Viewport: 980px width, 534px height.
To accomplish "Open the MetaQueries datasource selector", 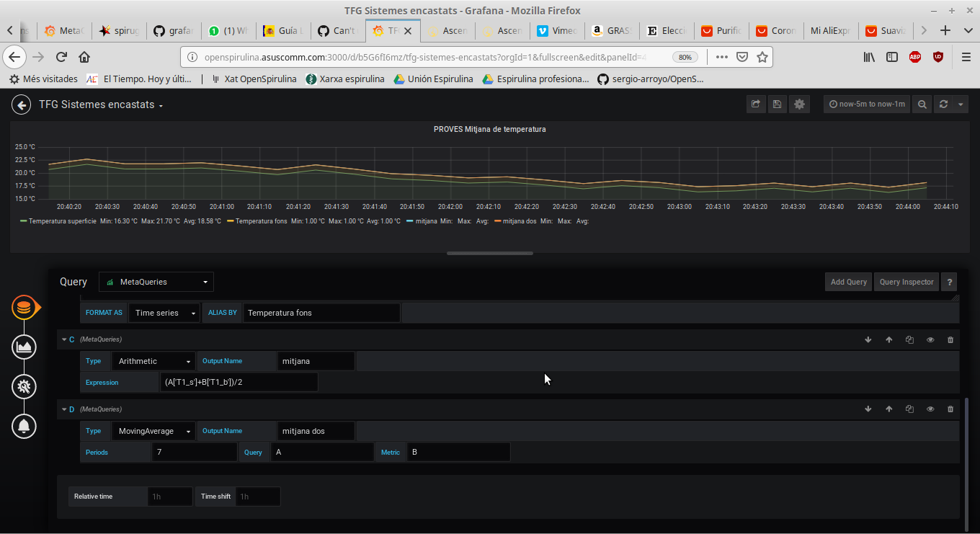I will 156,281.
